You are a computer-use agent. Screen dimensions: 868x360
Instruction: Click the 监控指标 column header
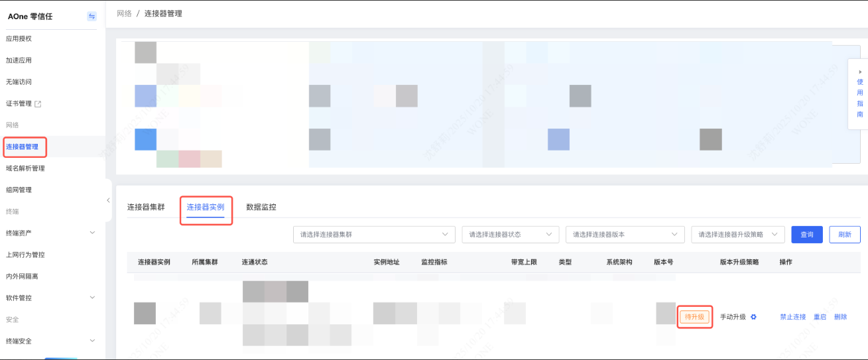pyautogui.click(x=434, y=263)
